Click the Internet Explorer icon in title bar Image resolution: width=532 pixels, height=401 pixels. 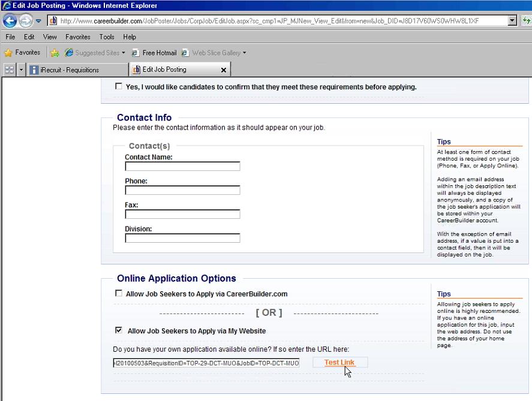tap(7, 5)
